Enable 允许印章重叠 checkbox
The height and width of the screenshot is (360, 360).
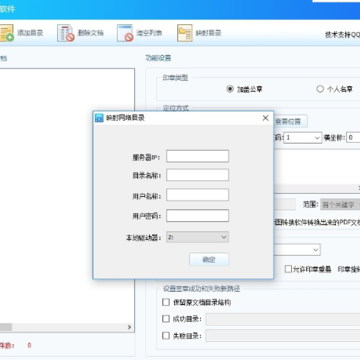[x=288, y=269]
